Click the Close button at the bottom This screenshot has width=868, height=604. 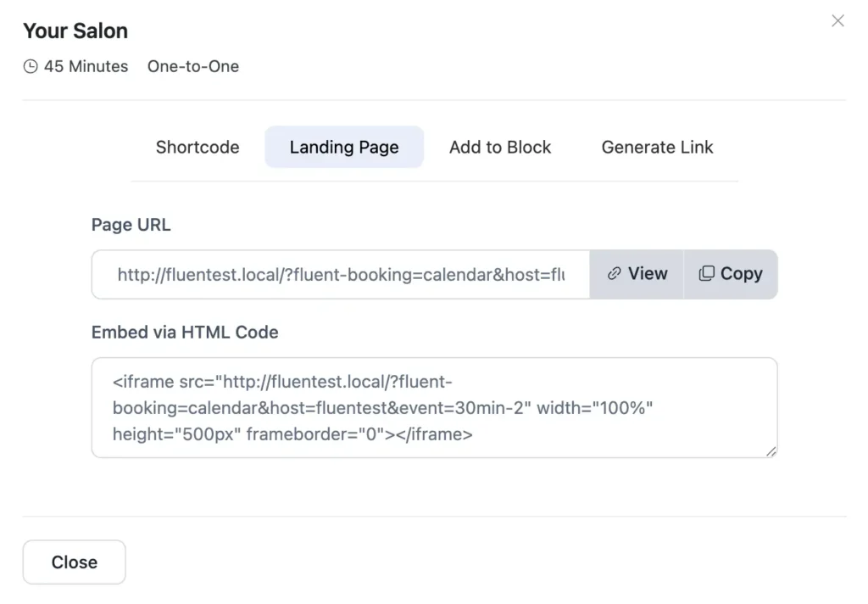click(74, 562)
